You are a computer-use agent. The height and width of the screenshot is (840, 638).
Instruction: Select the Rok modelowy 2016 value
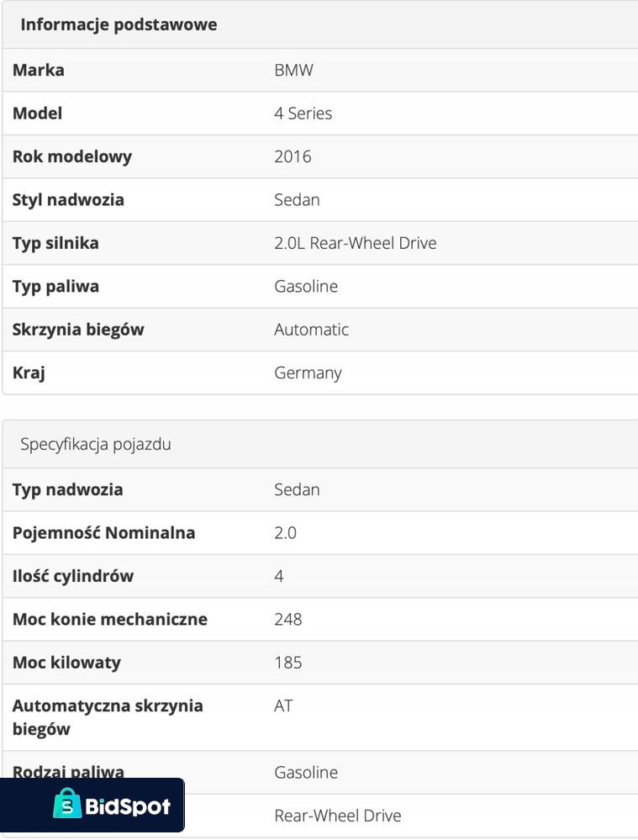293,156
